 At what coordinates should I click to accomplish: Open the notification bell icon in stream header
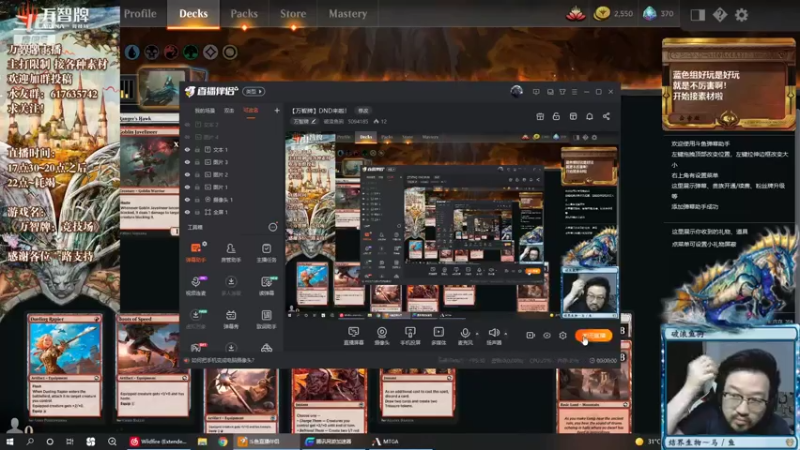point(589,116)
